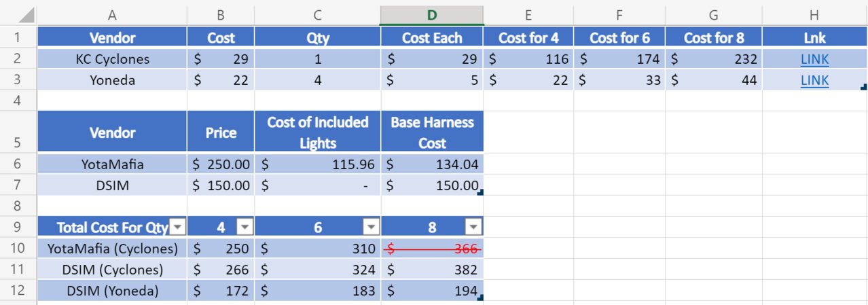Select the DSIM (Yoneda) cell
The image size is (868, 305).
(x=112, y=291)
